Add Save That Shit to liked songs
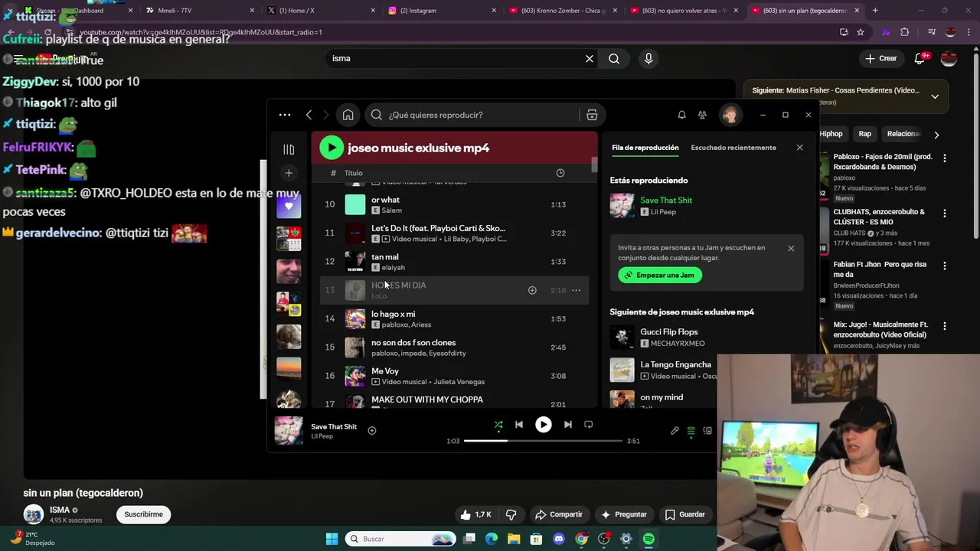980x551 pixels. coord(372,431)
